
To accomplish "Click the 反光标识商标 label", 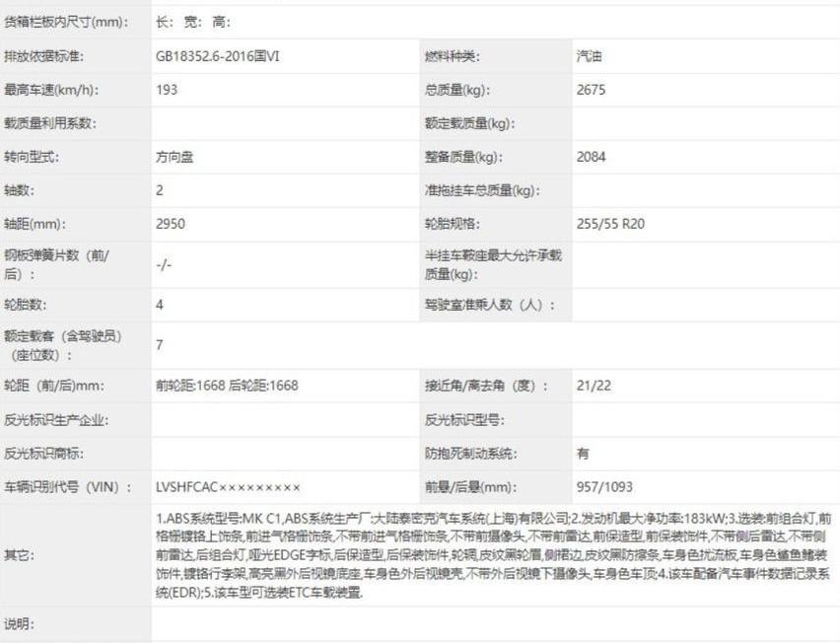I will pos(44,454).
